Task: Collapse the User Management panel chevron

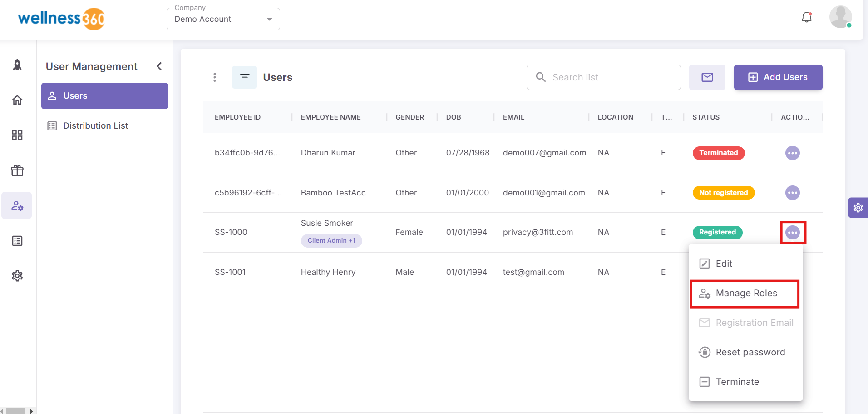Action: coord(159,66)
